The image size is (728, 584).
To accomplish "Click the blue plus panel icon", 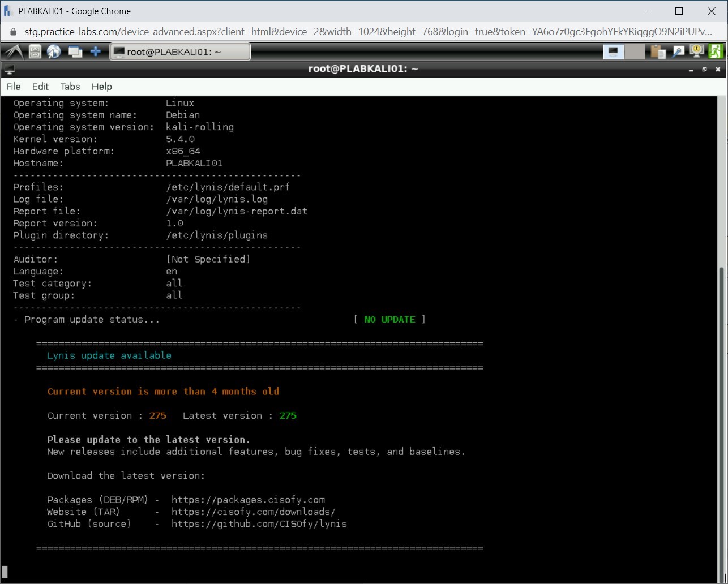I will point(96,52).
